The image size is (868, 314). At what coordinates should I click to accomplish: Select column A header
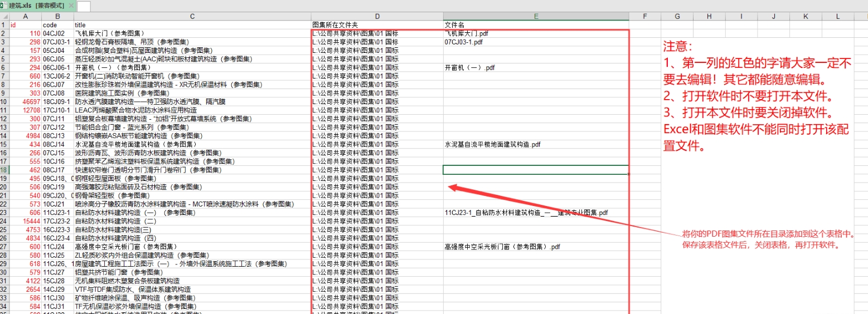click(x=26, y=17)
